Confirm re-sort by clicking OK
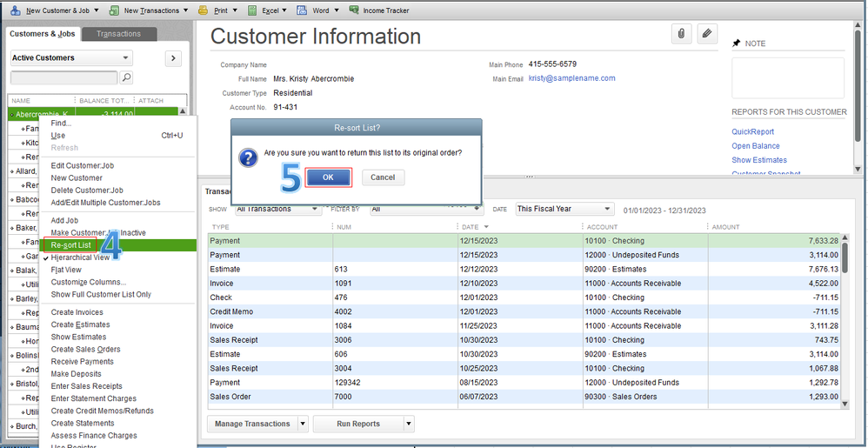The image size is (868, 448). (x=328, y=177)
